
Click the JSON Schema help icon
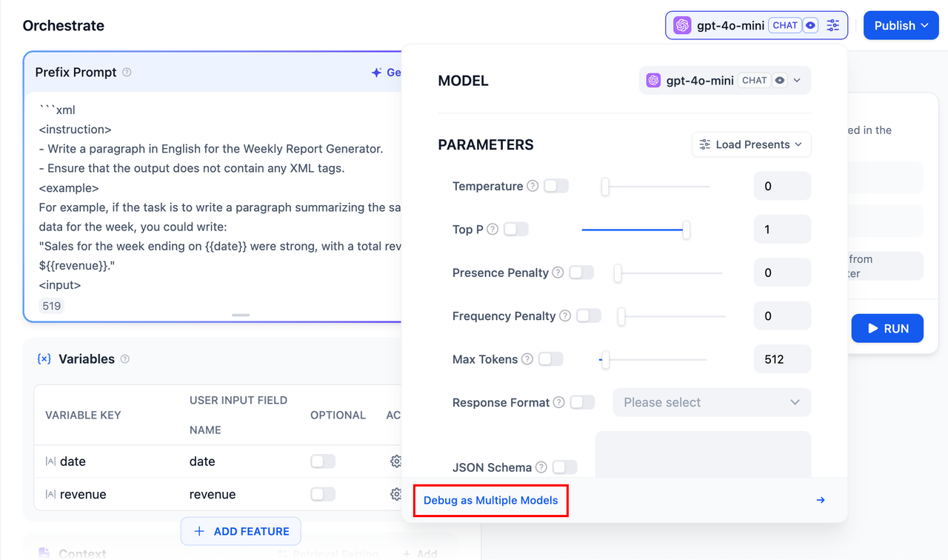(x=541, y=467)
